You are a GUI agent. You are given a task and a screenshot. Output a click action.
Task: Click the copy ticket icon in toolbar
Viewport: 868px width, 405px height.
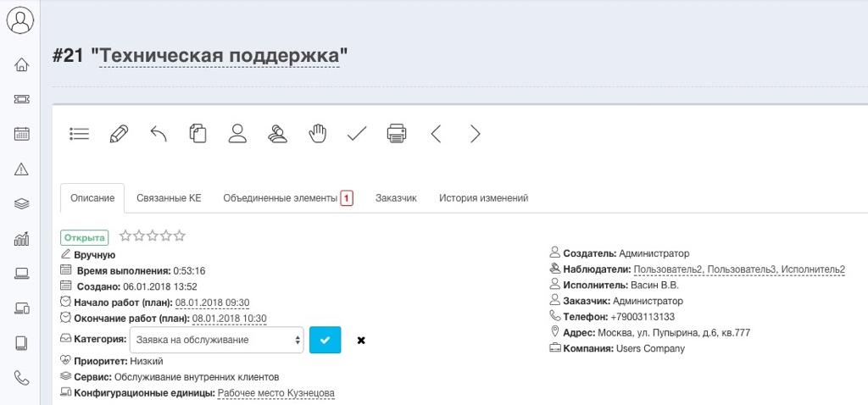198,134
